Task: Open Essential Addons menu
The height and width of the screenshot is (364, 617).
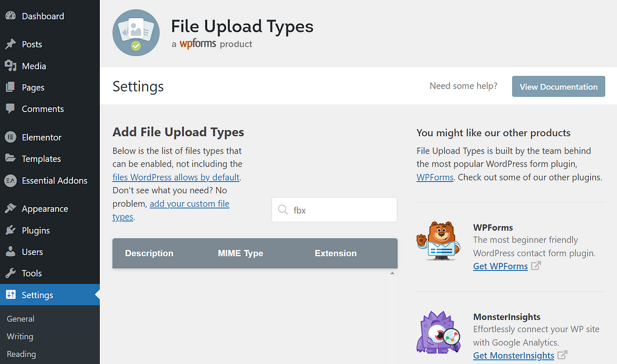Action: coord(50,180)
